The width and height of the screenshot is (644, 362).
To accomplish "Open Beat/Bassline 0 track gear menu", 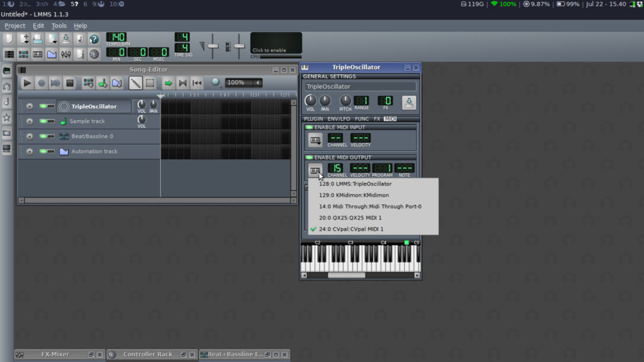I will tap(30, 136).
